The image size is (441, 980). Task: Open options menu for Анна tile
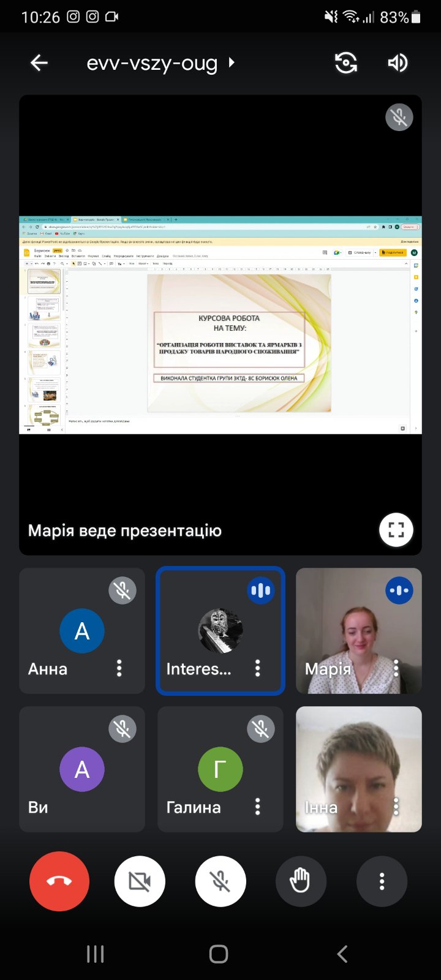pos(119,668)
